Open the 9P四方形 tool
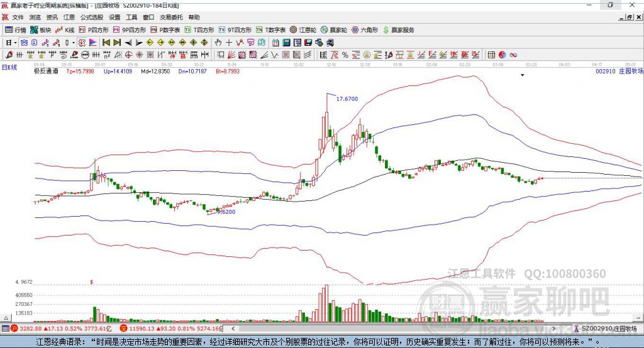Image resolution: width=644 pixels, height=348 pixels. point(130,30)
